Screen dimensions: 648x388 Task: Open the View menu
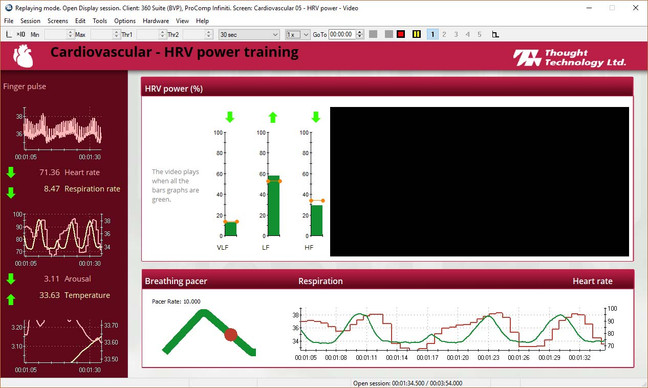[182, 21]
